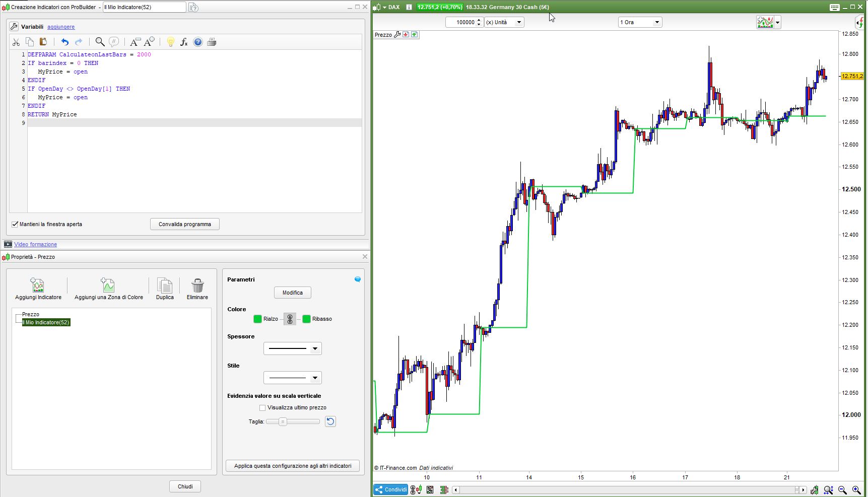Click Applica questa configurazione agli altri indicatori
The width and height of the screenshot is (868, 497).
[x=293, y=466]
